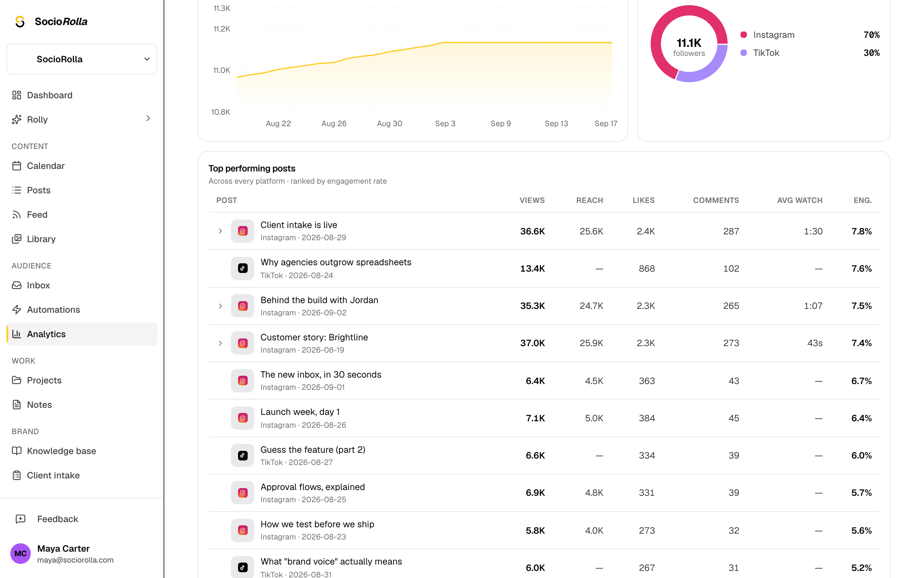This screenshot has height=578, width=924.
Task: Click the Notes document icon
Action: 16,405
